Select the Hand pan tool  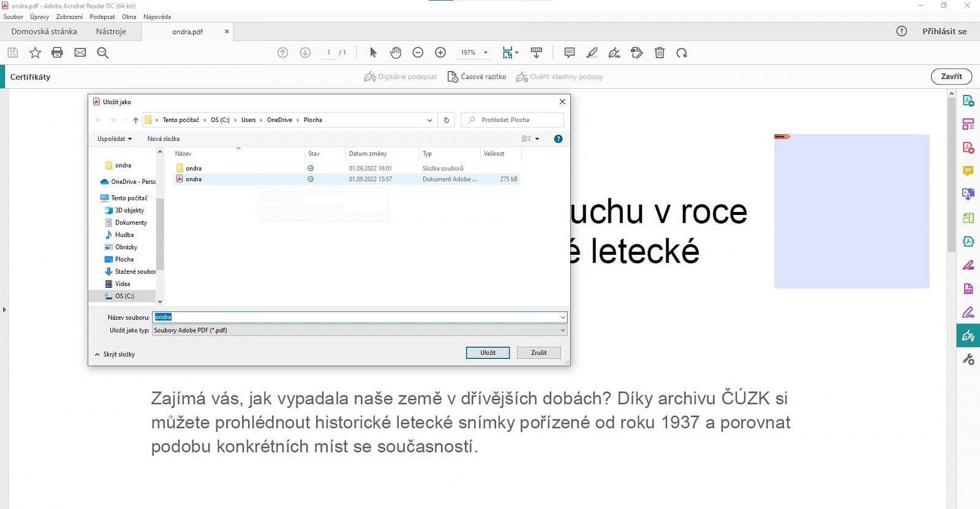(396, 53)
